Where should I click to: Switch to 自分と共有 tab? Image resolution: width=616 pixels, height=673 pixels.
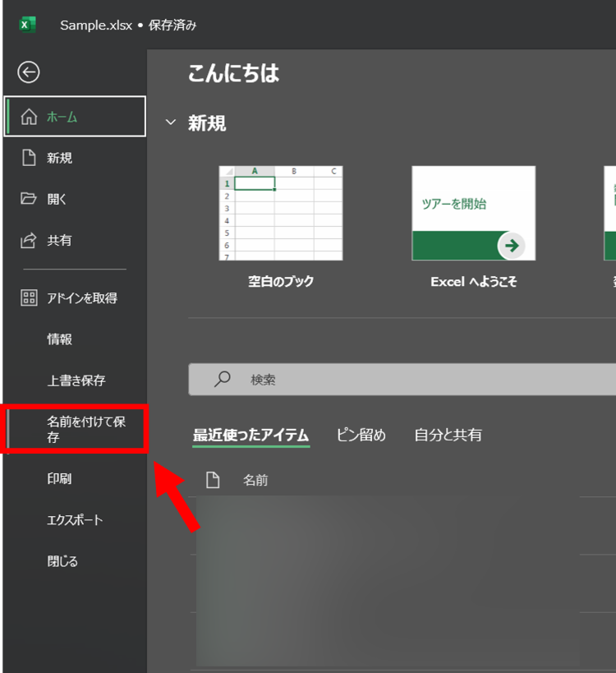[x=448, y=435]
